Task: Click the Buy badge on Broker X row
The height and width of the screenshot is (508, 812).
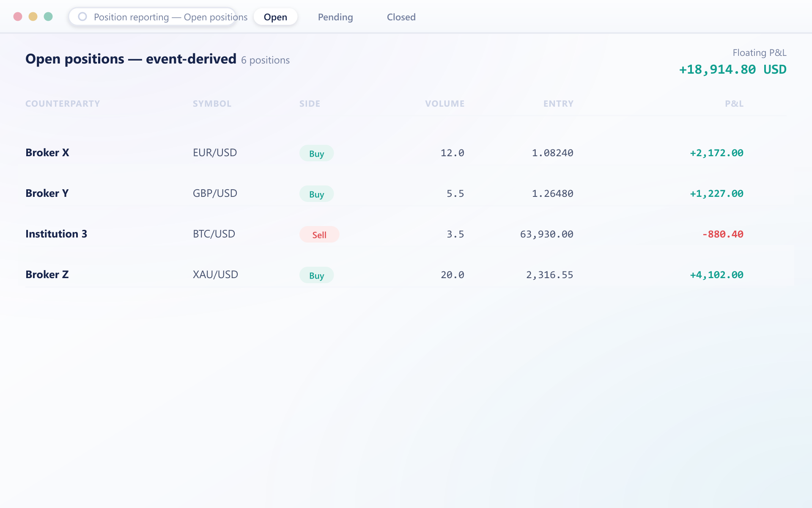Action: click(317, 153)
